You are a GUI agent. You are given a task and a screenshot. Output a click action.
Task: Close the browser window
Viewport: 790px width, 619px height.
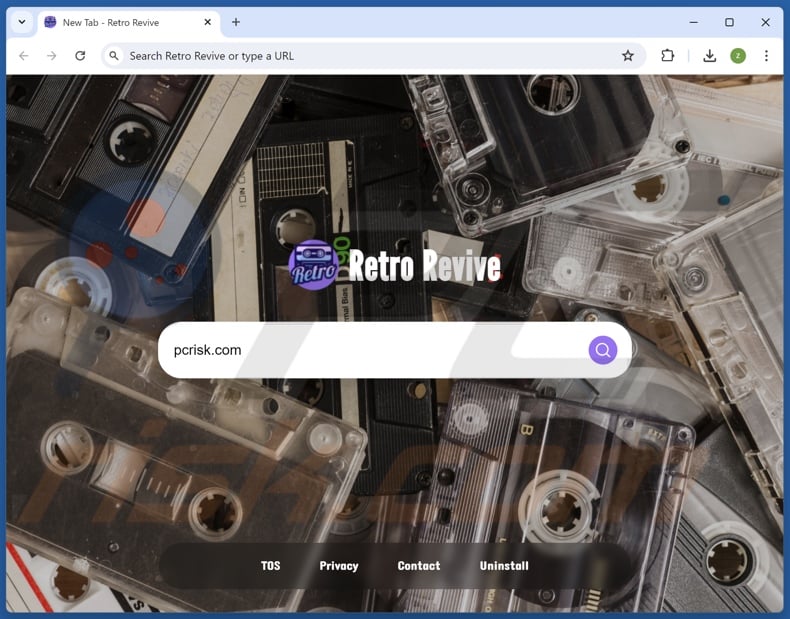765,22
